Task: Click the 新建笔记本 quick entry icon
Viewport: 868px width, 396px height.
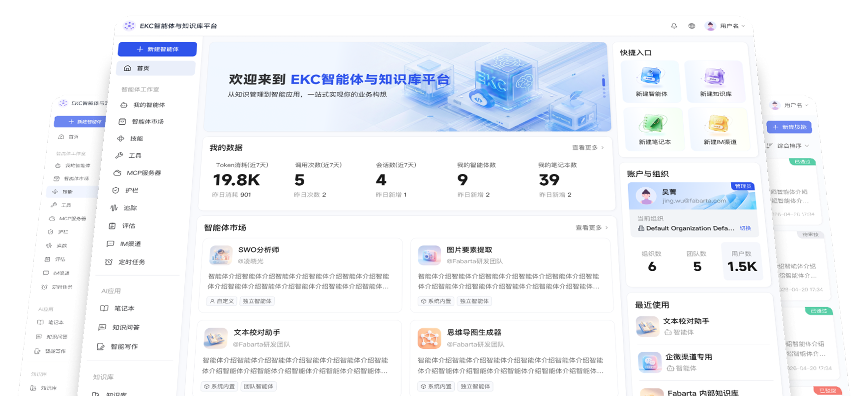Action: (x=654, y=123)
